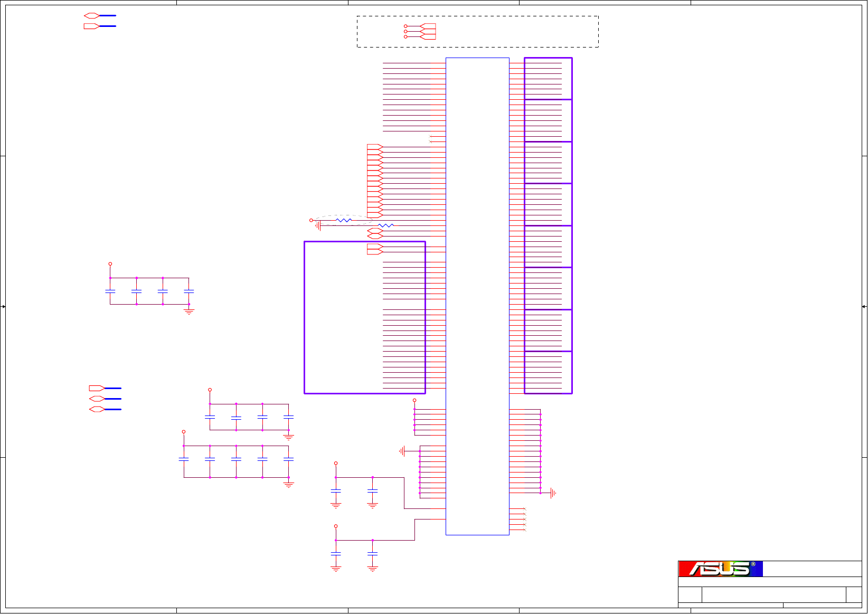This screenshot has height=614, width=868.
Task: Click the dashed rectangle at the top
Action: point(478,32)
